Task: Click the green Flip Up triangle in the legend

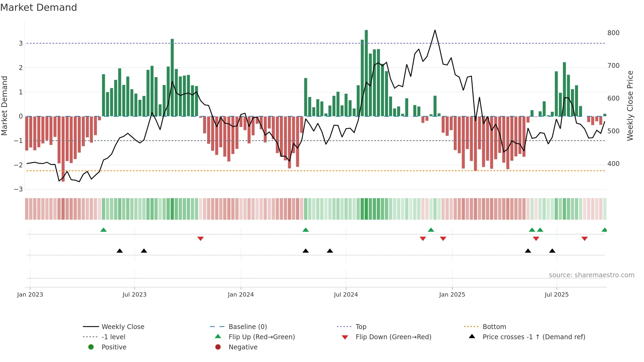Action: pyautogui.click(x=218, y=336)
